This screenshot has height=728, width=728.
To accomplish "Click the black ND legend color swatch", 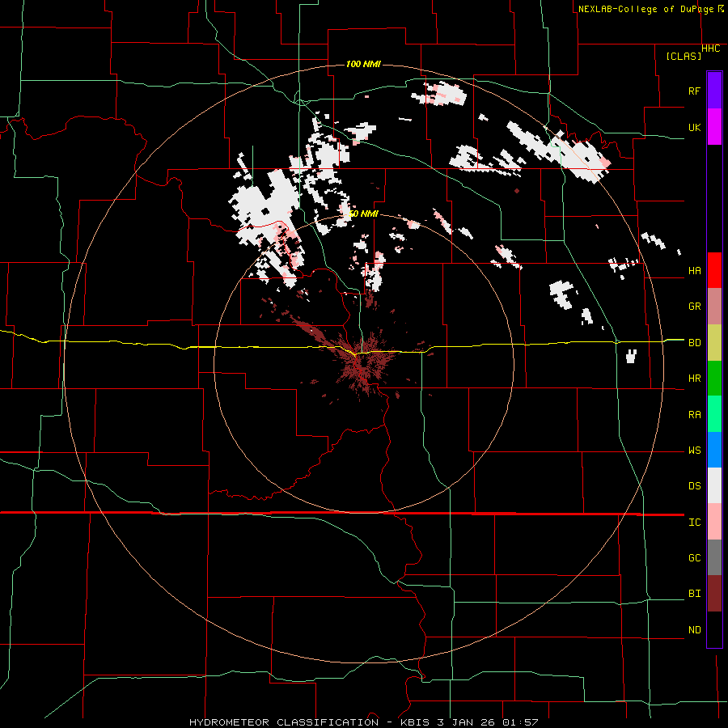I will point(714,629).
